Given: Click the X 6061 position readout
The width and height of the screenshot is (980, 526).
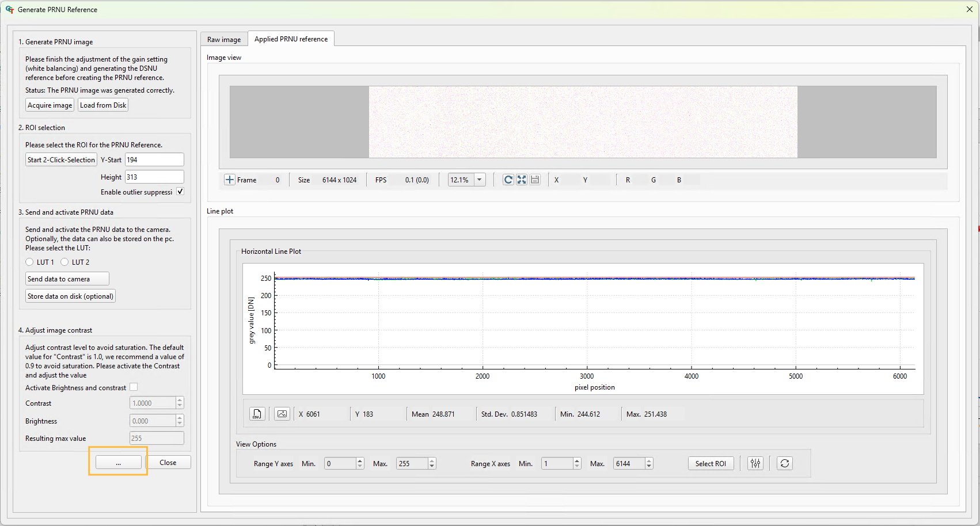Looking at the screenshot, I should (309, 414).
